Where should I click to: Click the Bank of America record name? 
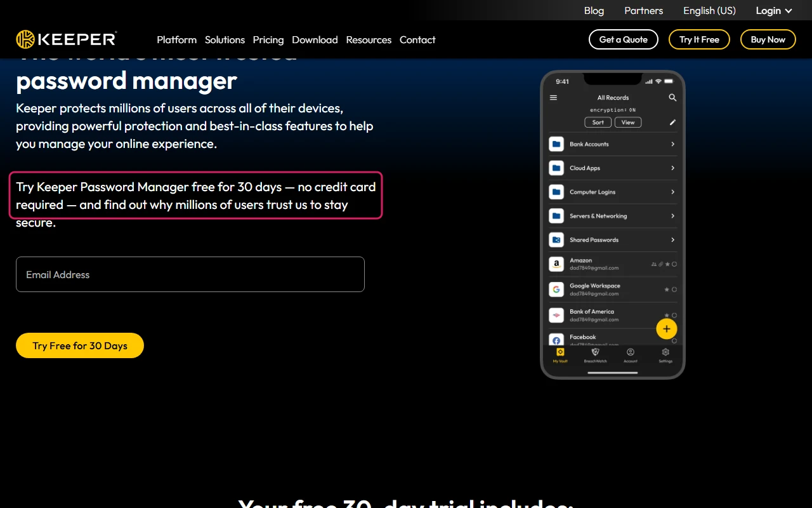coord(592,312)
